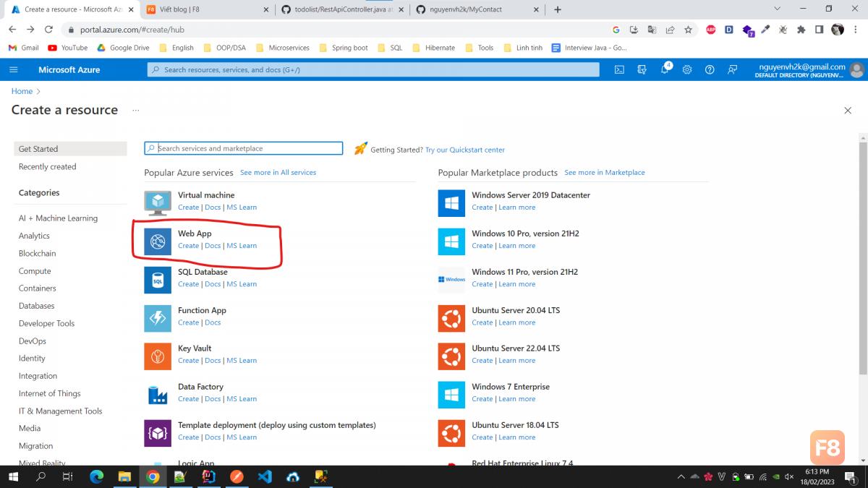Click the Function App lightning icon
868x488 pixels.
(x=158, y=318)
